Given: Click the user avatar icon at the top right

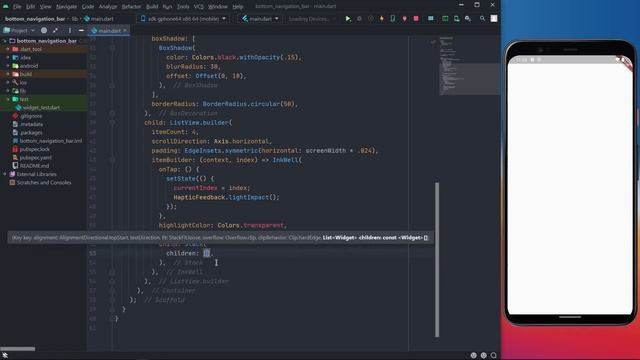Looking at the screenshot, I should (x=494, y=19).
